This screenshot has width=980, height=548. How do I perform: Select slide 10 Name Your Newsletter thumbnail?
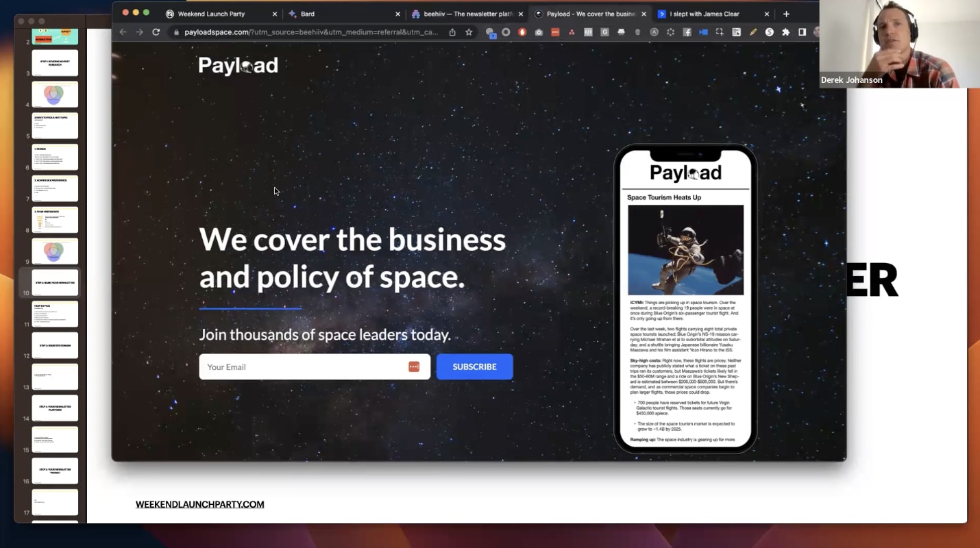pos(55,282)
